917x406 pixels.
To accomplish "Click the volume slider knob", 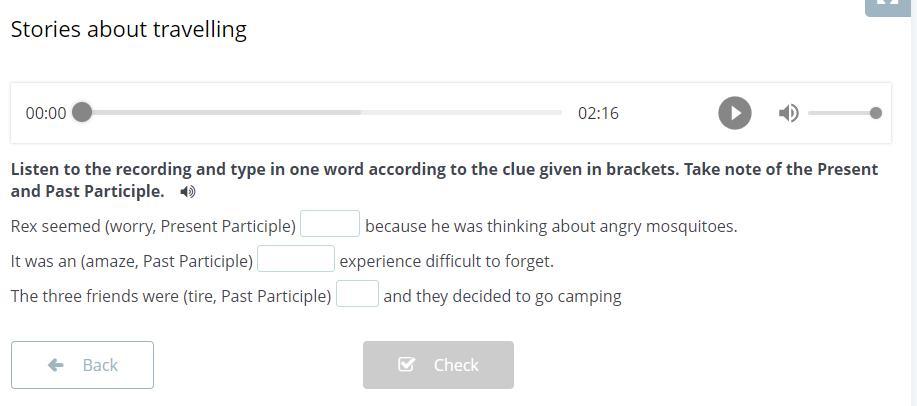I will [876, 113].
